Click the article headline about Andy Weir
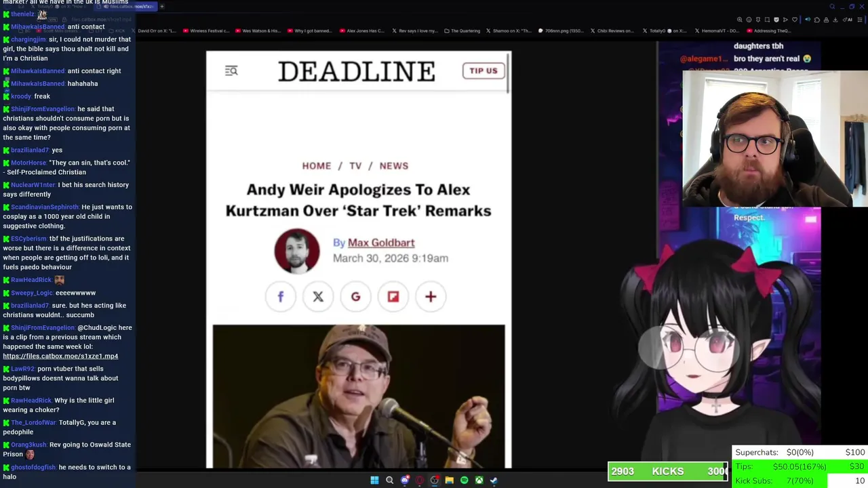868x488 pixels. (359, 200)
